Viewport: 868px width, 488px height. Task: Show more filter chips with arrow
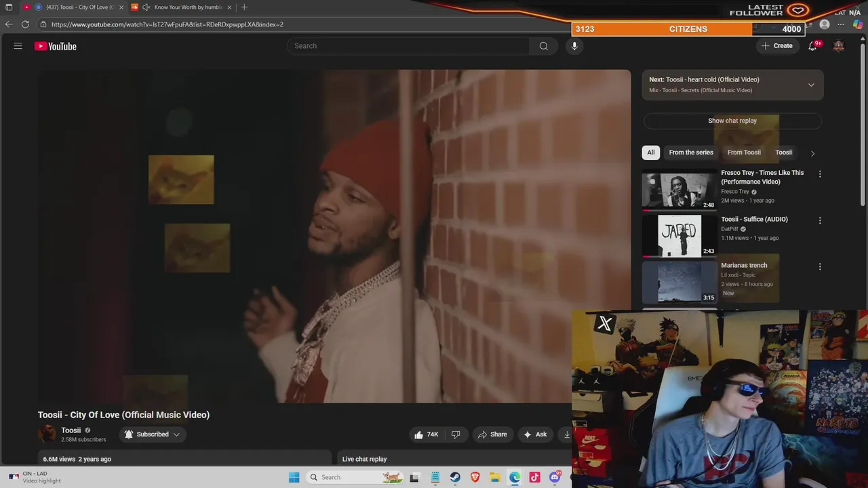pos(812,153)
